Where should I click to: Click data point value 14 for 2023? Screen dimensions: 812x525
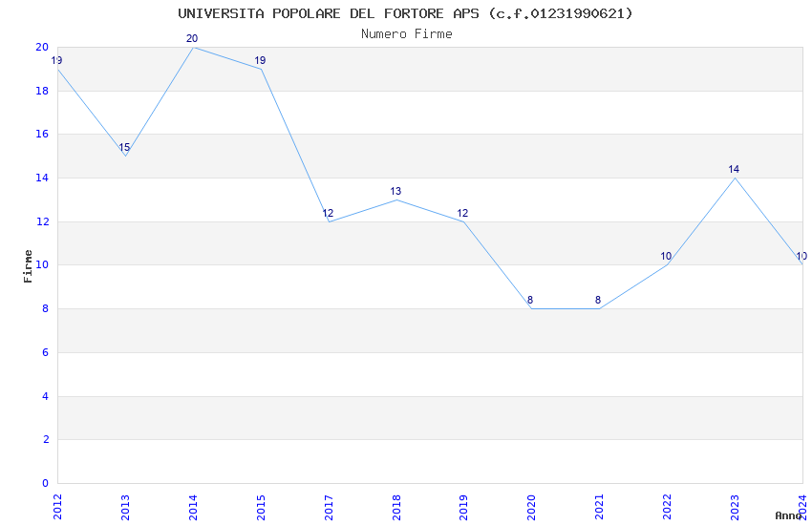coord(734,169)
